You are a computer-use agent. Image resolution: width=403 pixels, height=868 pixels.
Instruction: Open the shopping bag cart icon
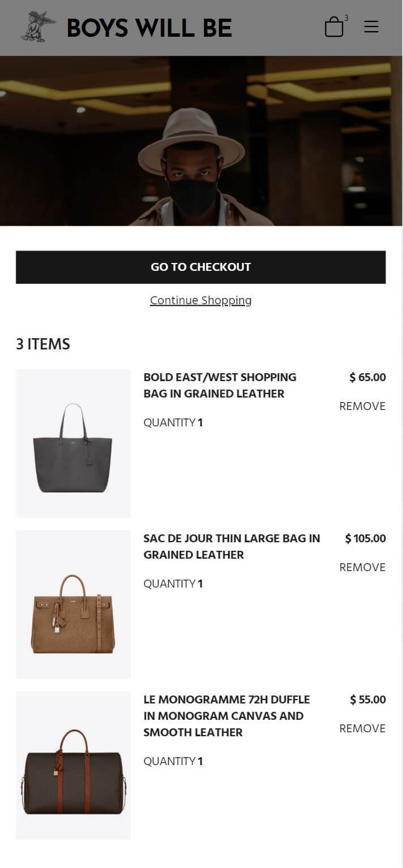coord(335,27)
